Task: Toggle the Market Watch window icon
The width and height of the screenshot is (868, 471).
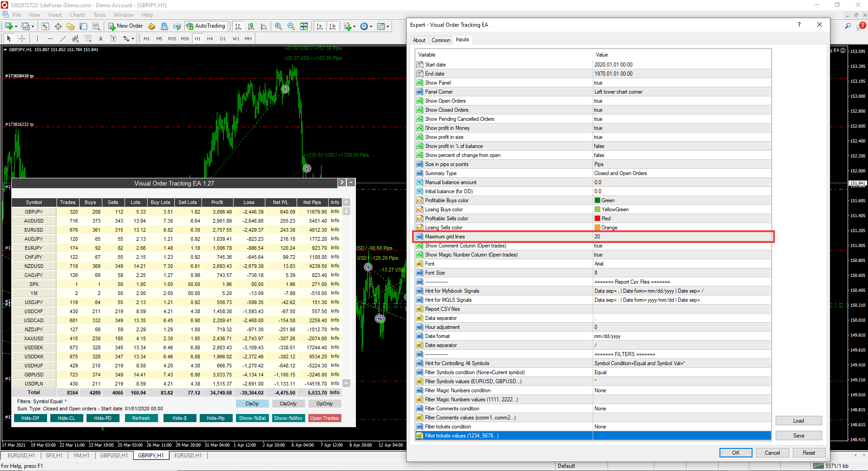Action: (x=45, y=26)
